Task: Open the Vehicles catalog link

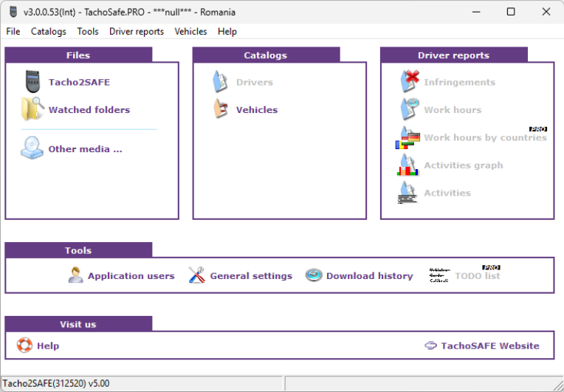Action: 257,110
